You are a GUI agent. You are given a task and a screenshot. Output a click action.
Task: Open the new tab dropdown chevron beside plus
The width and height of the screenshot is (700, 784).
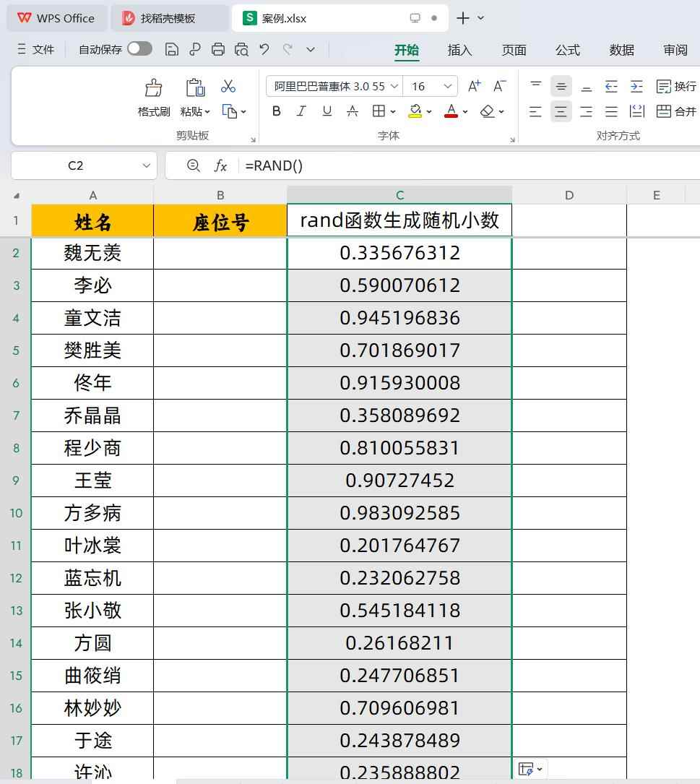click(x=480, y=18)
